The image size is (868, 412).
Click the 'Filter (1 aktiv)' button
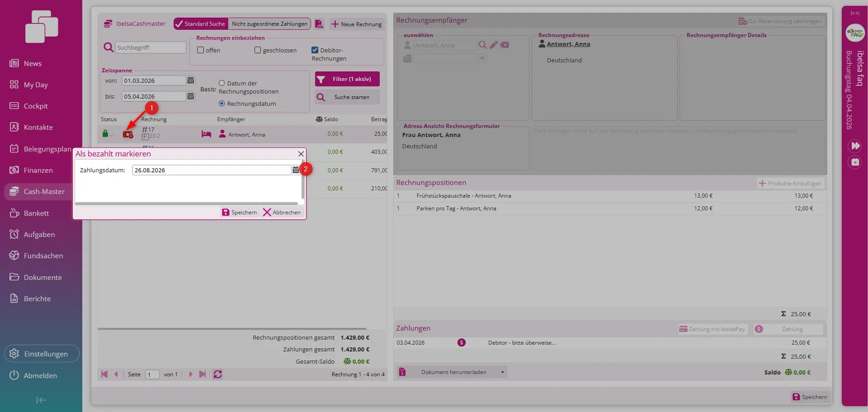click(x=347, y=79)
